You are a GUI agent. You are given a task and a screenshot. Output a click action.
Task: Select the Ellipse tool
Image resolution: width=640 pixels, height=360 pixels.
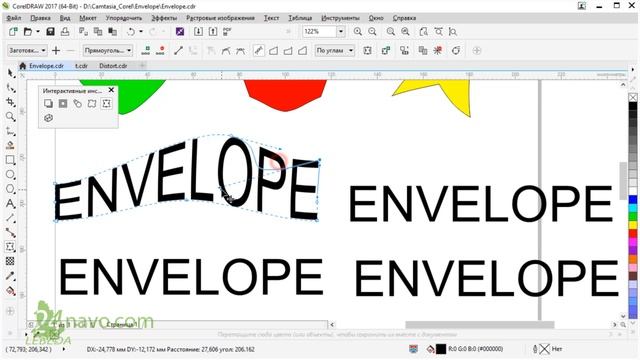(x=10, y=175)
